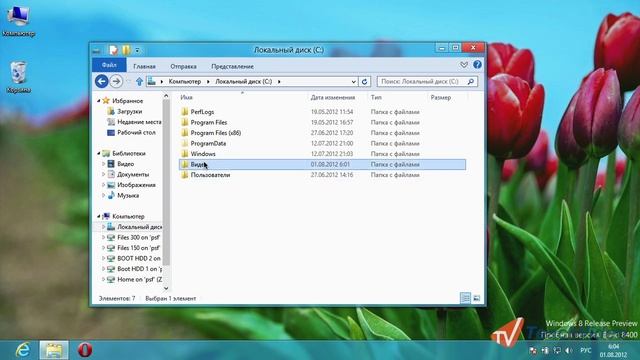640x360 pixels.
Task: Collapse the Избранное tree group
Action: [99, 100]
